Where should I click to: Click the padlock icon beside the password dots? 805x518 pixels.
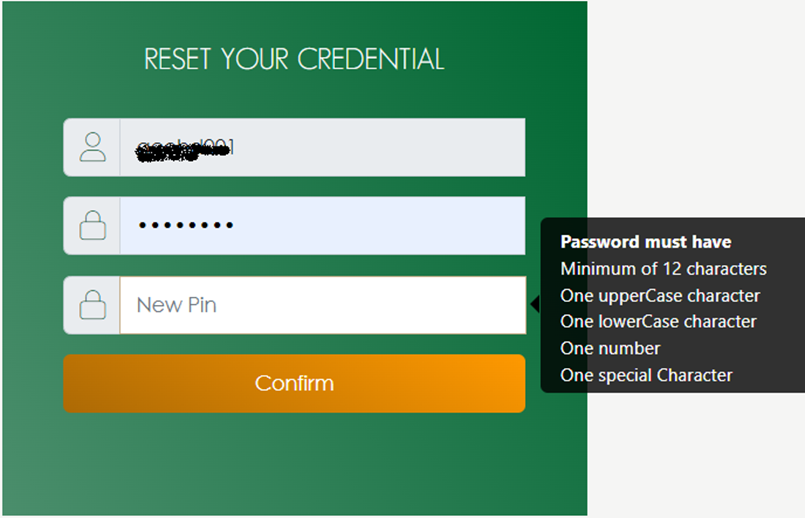[x=92, y=225]
